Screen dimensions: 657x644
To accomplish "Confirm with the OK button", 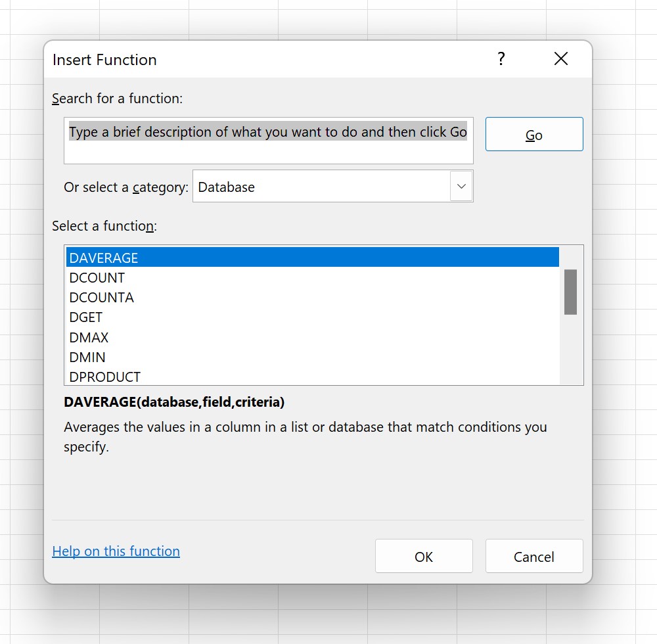I will coord(424,555).
